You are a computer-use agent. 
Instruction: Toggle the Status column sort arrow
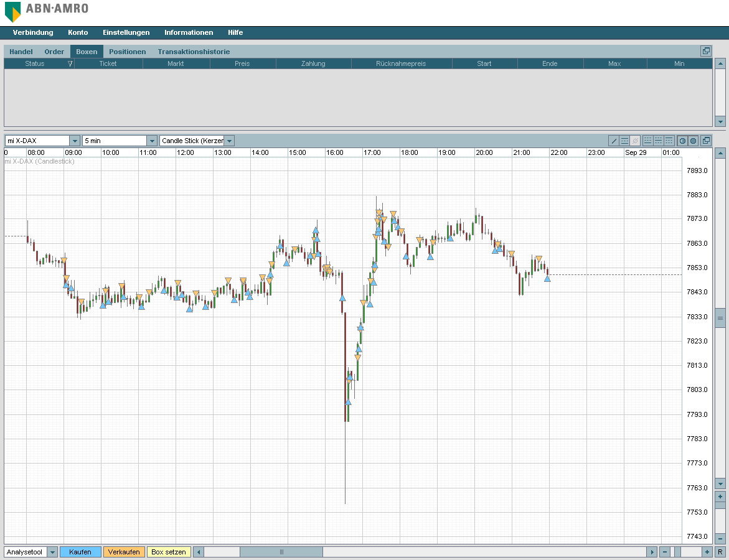coord(70,63)
